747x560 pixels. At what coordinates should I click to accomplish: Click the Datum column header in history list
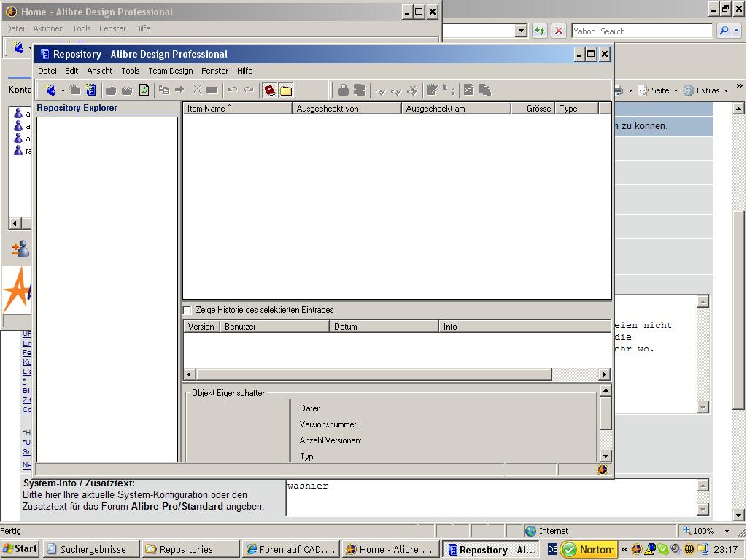click(x=384, y=326)
